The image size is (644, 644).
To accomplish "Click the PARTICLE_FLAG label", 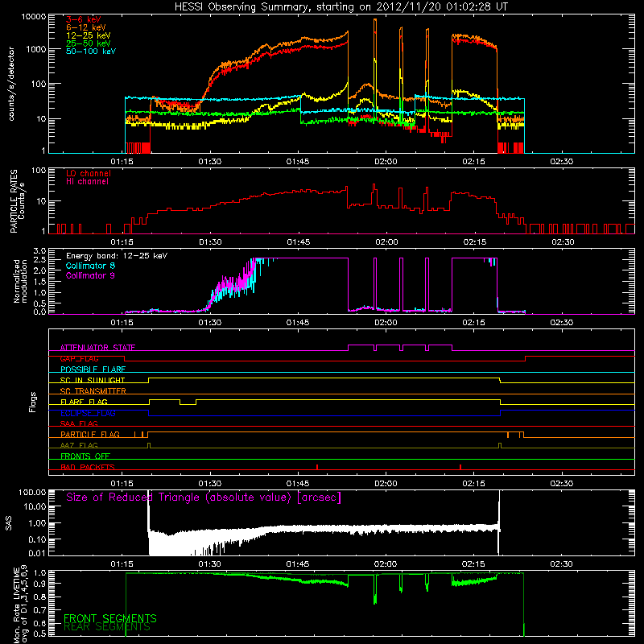I will click(90, 434).
